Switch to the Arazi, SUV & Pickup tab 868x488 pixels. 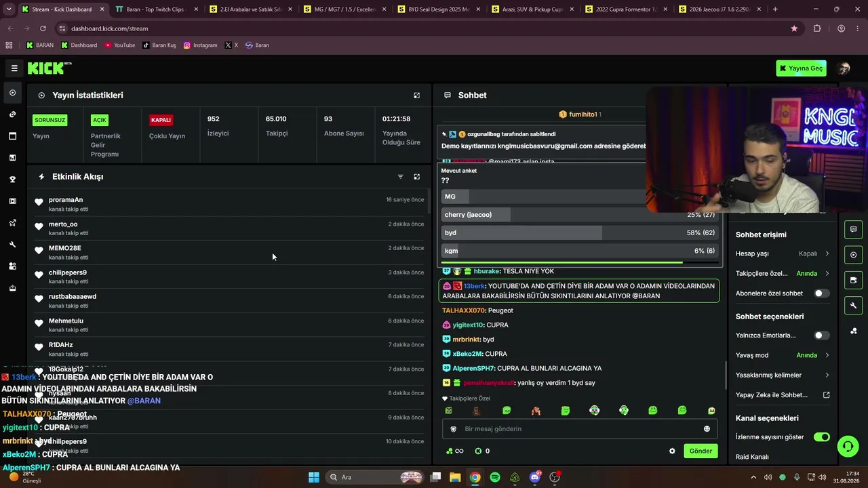533,9
